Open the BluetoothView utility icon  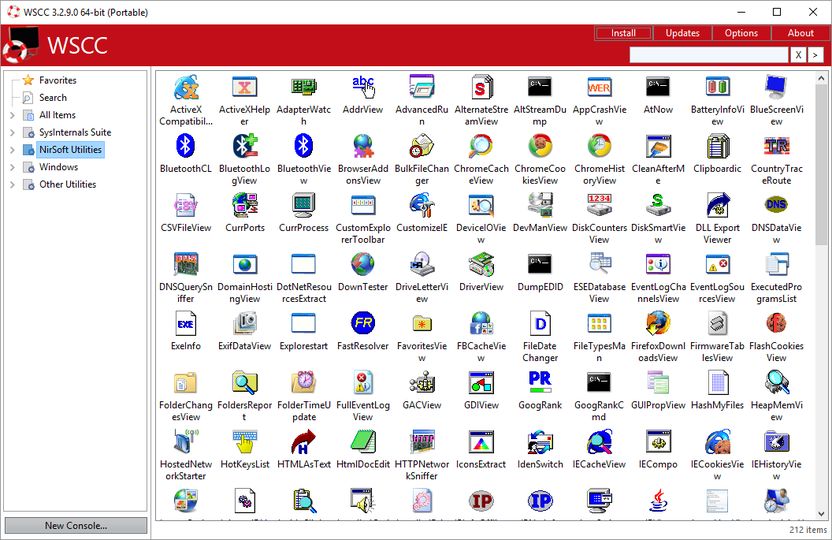pos(304,146)
